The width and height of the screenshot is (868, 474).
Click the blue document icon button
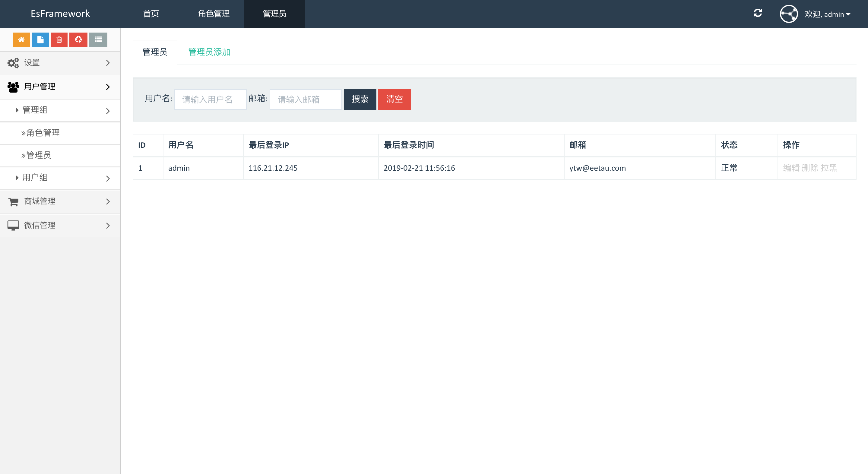tap(40, 40)
